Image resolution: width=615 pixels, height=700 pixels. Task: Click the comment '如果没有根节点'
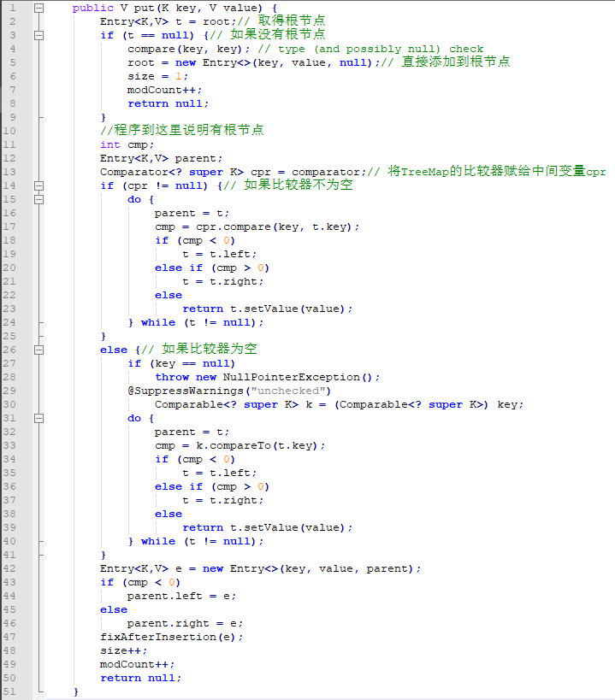click(278, 34)
